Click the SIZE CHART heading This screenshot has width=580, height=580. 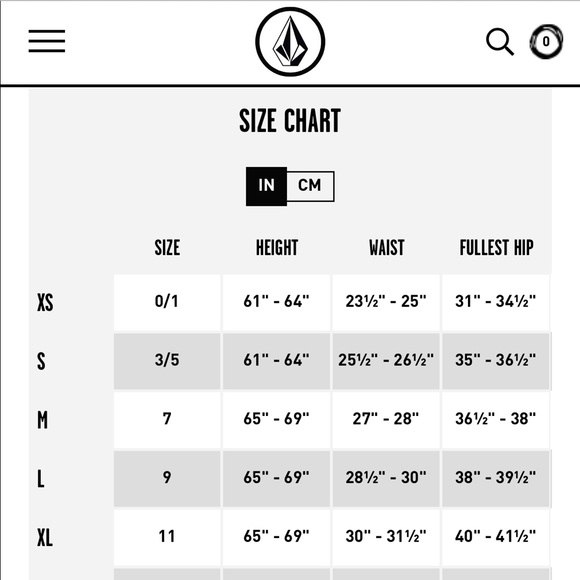point(290,121)
